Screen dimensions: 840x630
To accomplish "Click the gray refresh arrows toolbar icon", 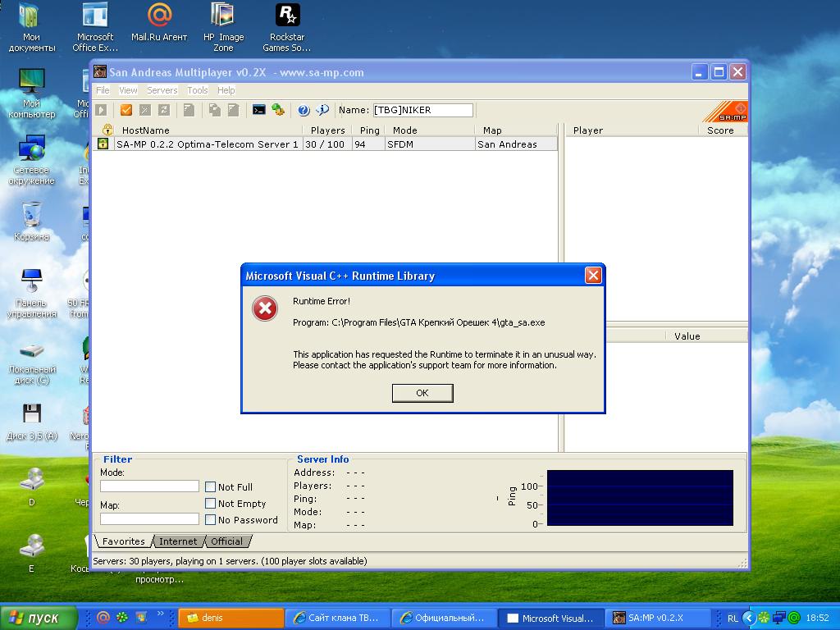I will click(164, 110).
